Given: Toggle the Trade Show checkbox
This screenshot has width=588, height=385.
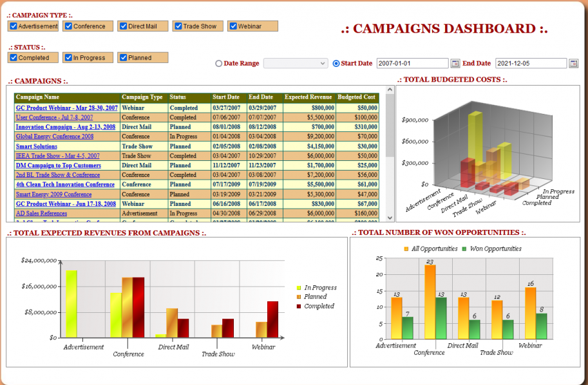Looking at the screenshot, I should coord(178,26).
